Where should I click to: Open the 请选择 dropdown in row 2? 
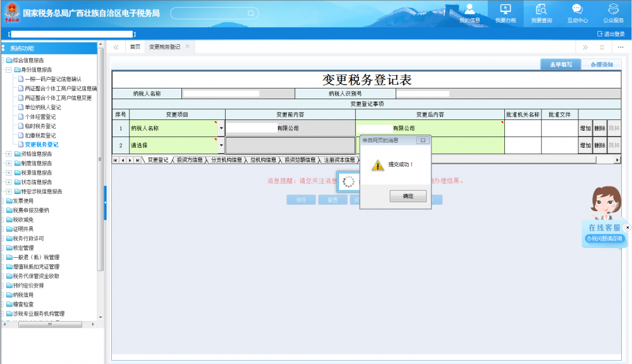(221, 145)
